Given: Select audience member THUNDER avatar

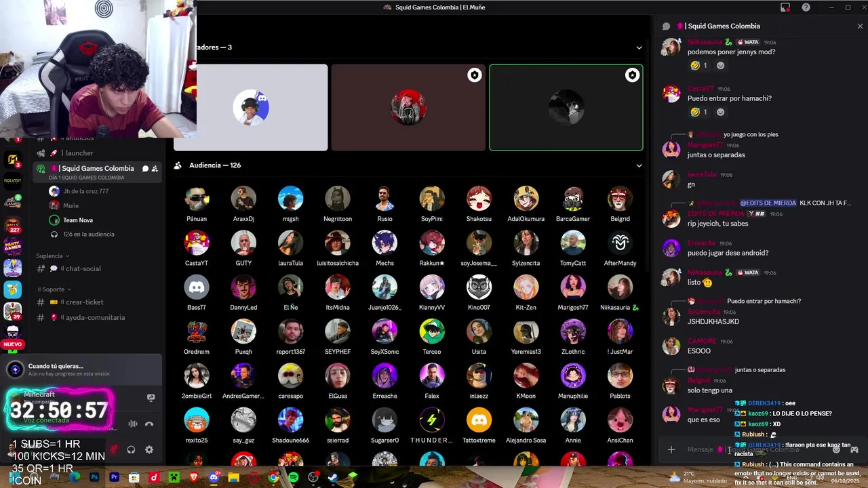Looking at the screenshot, I should [432, 420].
